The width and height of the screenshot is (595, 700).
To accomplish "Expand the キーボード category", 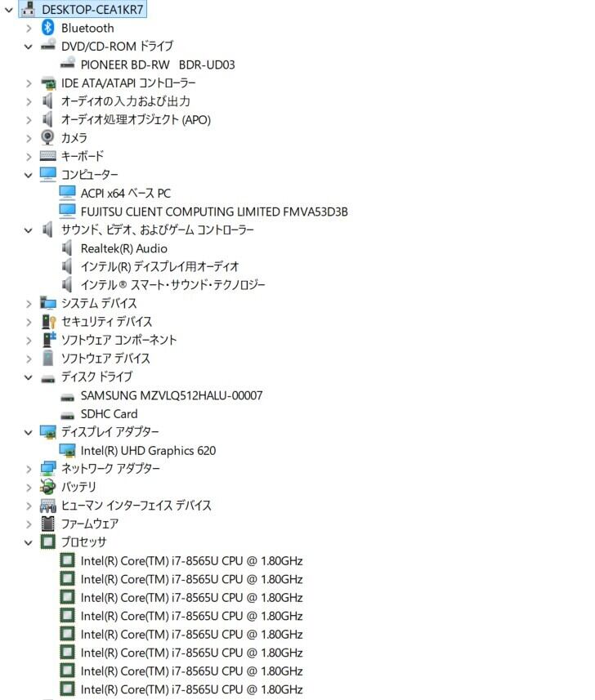I will [x=29, y=156].
